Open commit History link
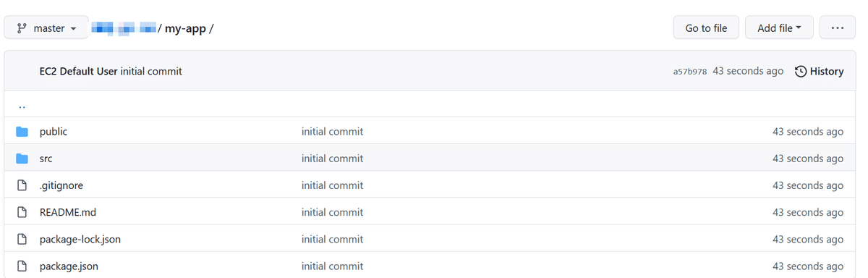868x278 pixels. (820, 71)
